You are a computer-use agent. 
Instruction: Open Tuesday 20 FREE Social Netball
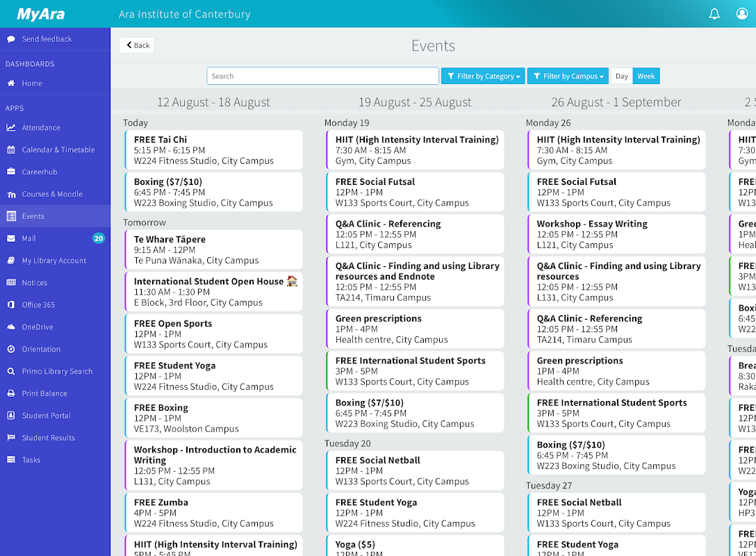click(x=415, y=471)
